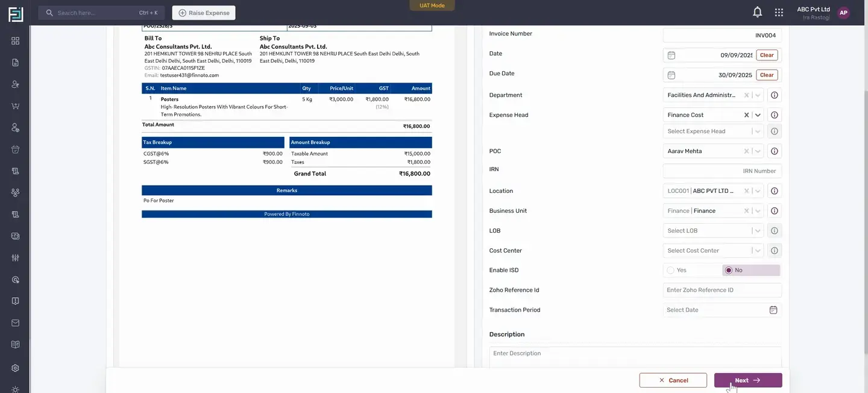Expand the Department dropdown

[x=758, y=95]
